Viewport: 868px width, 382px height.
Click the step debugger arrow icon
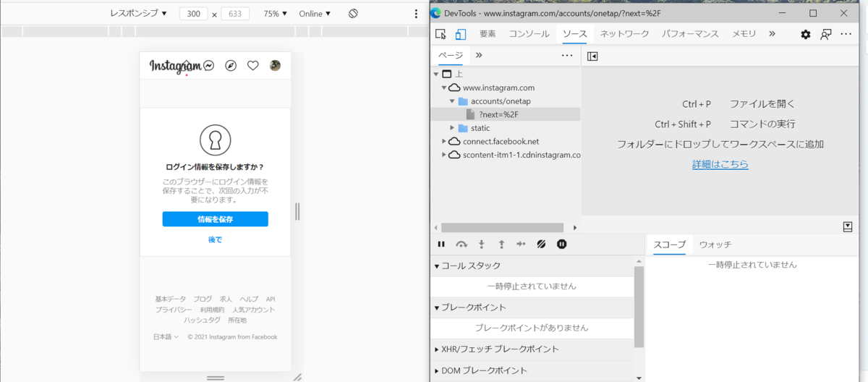coord(521,245)
